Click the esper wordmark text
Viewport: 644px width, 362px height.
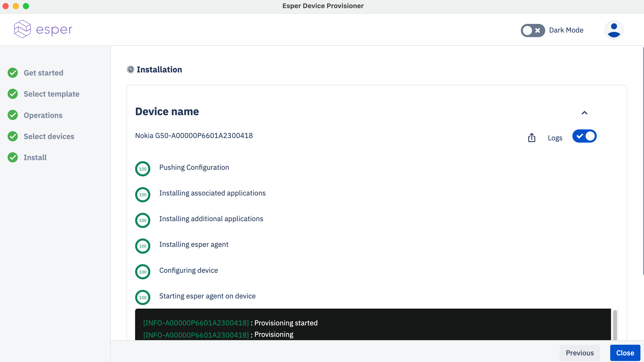(54, 30)
